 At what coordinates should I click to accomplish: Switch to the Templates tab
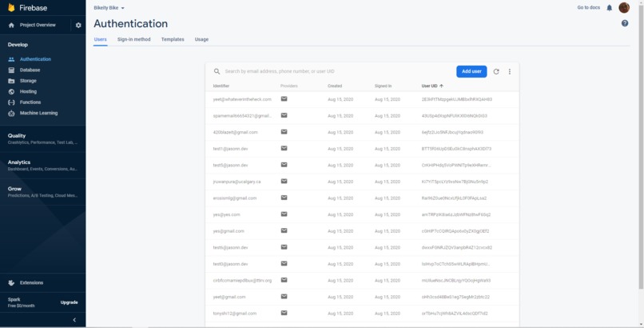click(173, 39)
